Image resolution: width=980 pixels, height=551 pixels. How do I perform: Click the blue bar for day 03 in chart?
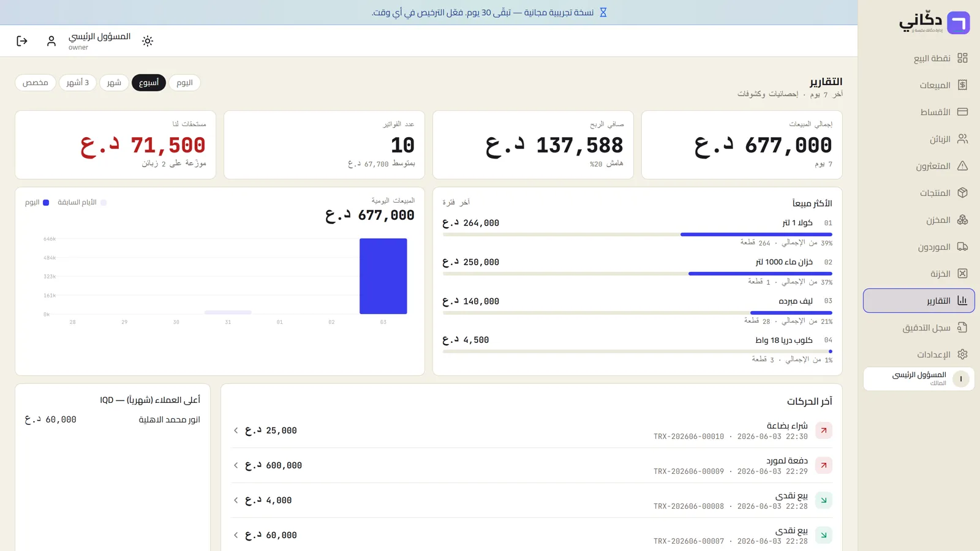[383, 276]
